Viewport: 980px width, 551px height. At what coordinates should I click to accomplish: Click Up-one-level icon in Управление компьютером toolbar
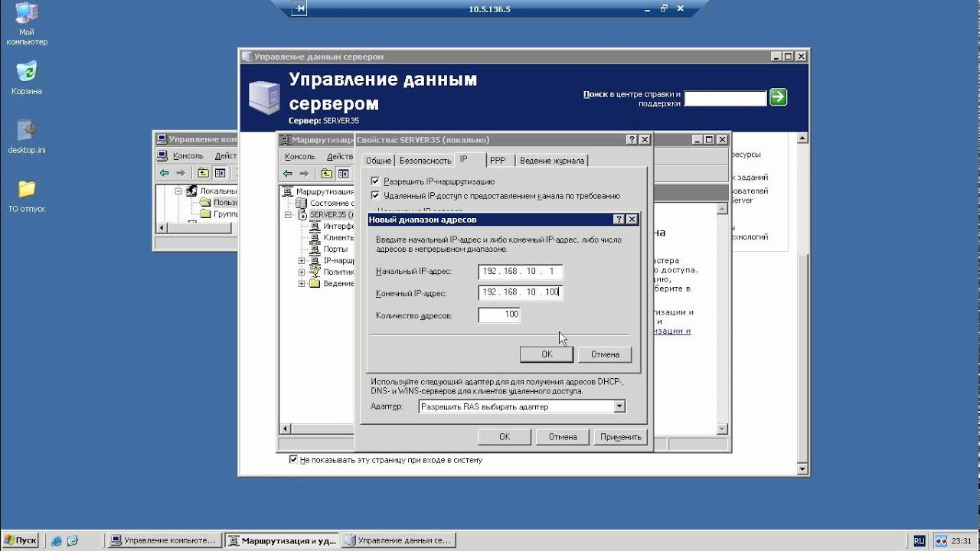203,173
